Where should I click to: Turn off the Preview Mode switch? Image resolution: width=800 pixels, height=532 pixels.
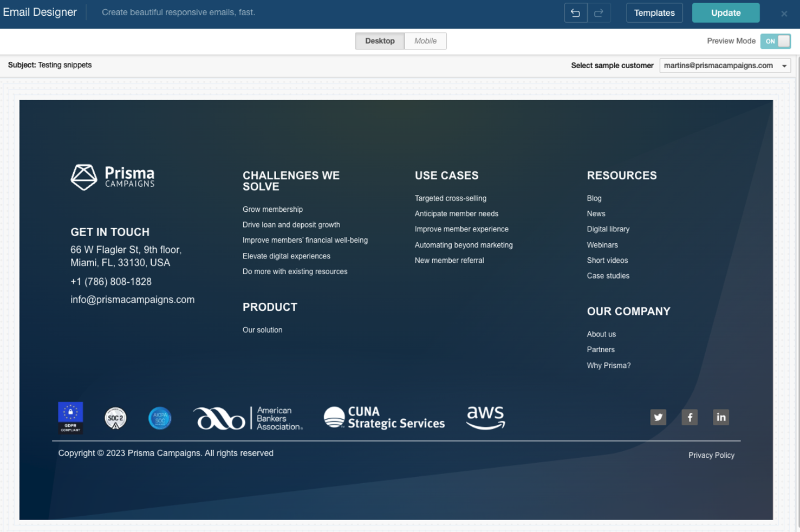point(776,41)
